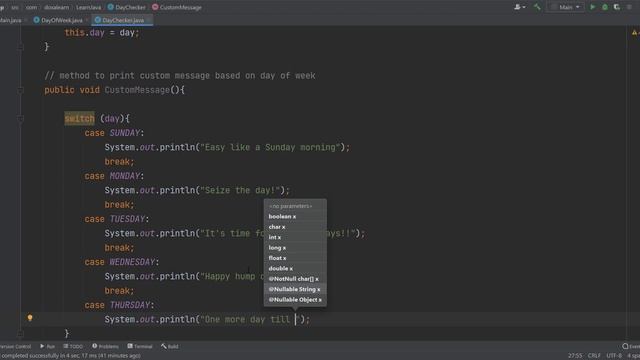Click the indent spaces setting in the status bar
This screenshot has height=360, width=640.
tap(633, 356)
